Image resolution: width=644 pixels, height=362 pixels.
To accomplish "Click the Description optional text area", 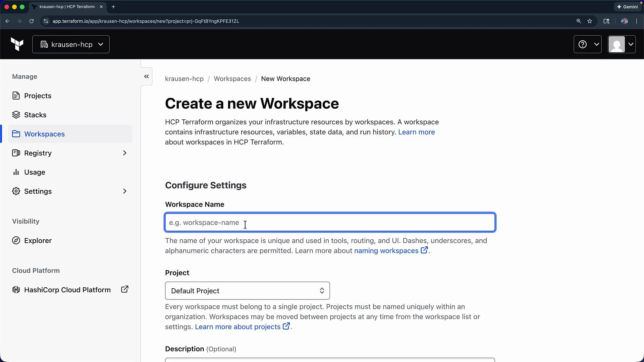I will (330, 360).
